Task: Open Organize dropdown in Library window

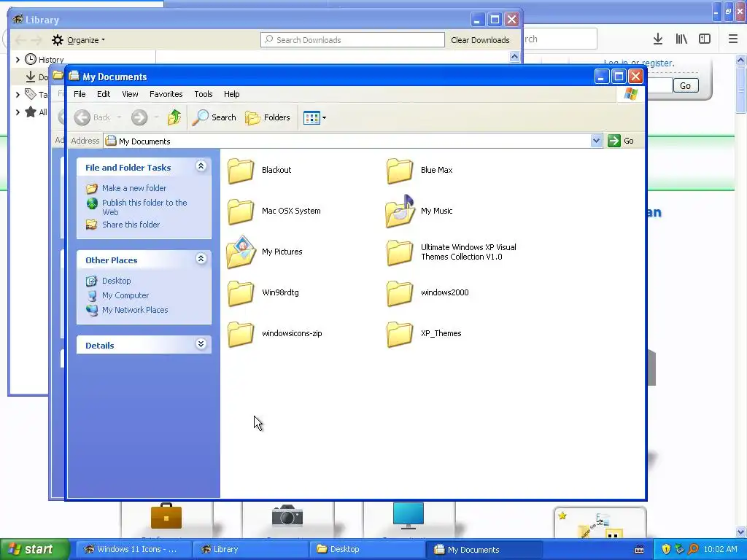Action: [x=78, y=40]
